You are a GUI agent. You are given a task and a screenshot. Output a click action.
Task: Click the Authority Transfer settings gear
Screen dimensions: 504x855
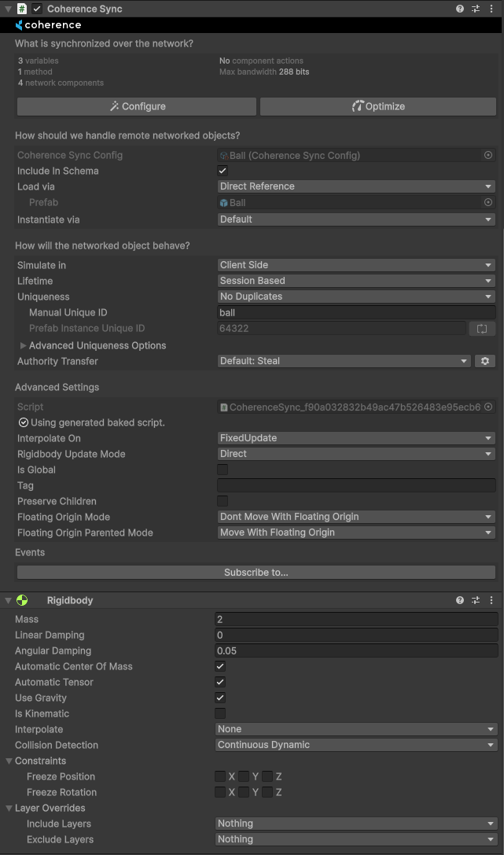[x=485, y=361]
